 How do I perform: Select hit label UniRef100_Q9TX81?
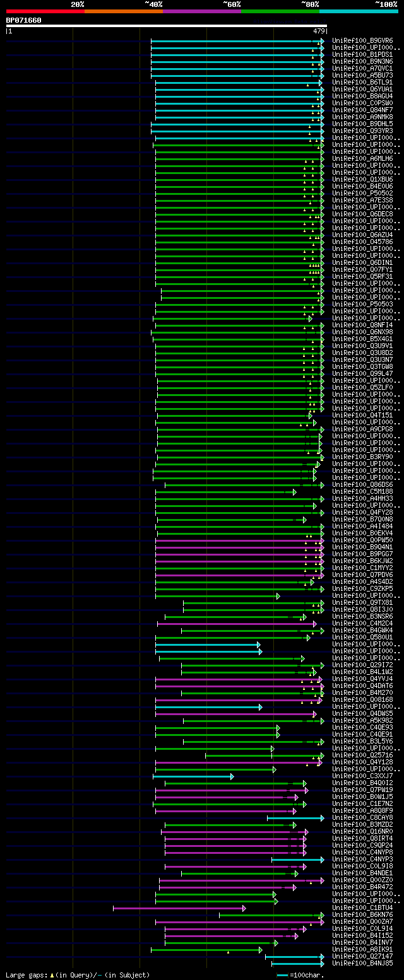point(362,602)
